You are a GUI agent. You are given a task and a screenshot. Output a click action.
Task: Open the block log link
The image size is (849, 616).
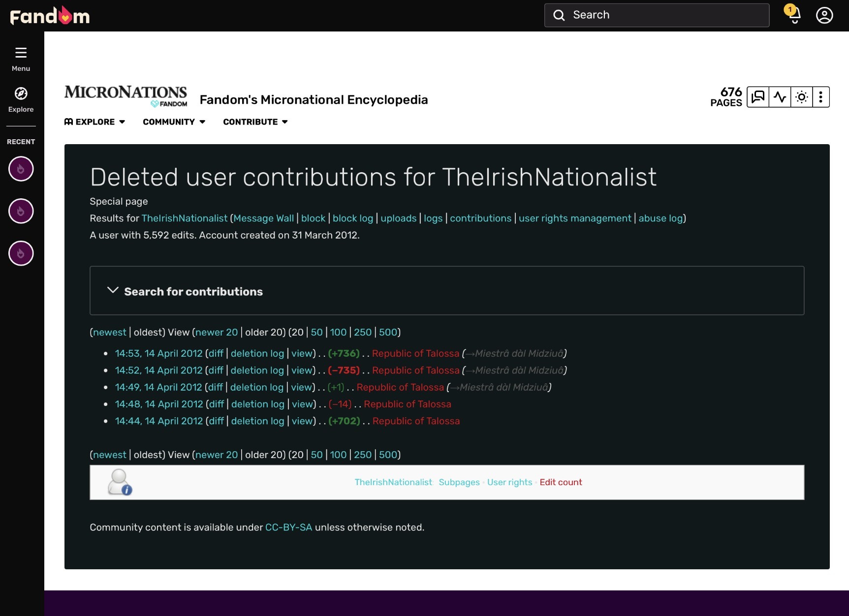(x=353, y=218)
